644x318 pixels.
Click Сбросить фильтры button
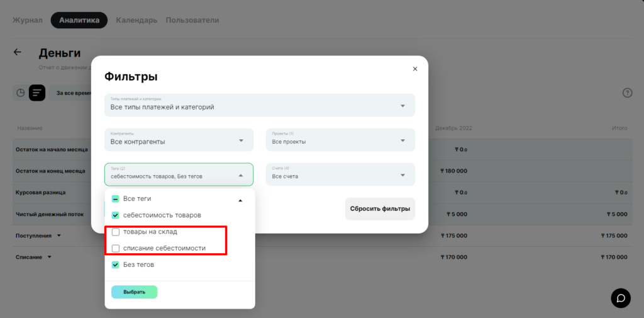pos(380,209)
